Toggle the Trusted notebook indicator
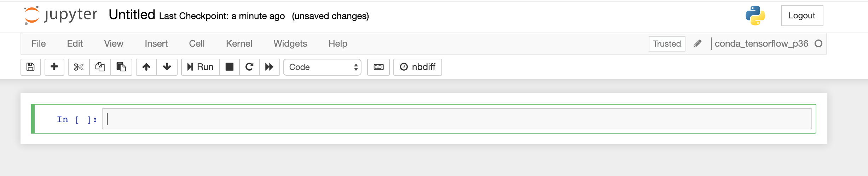The image size is (868, 176). [x=667, y=44]
